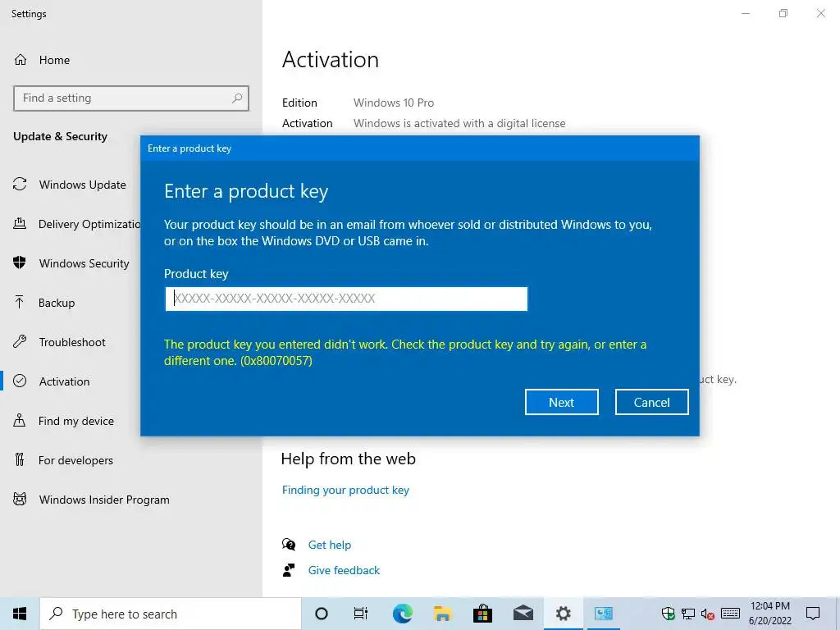Open the Mail app from taskbar
Viewport: 840px width, 630px height.
(523, 614)
